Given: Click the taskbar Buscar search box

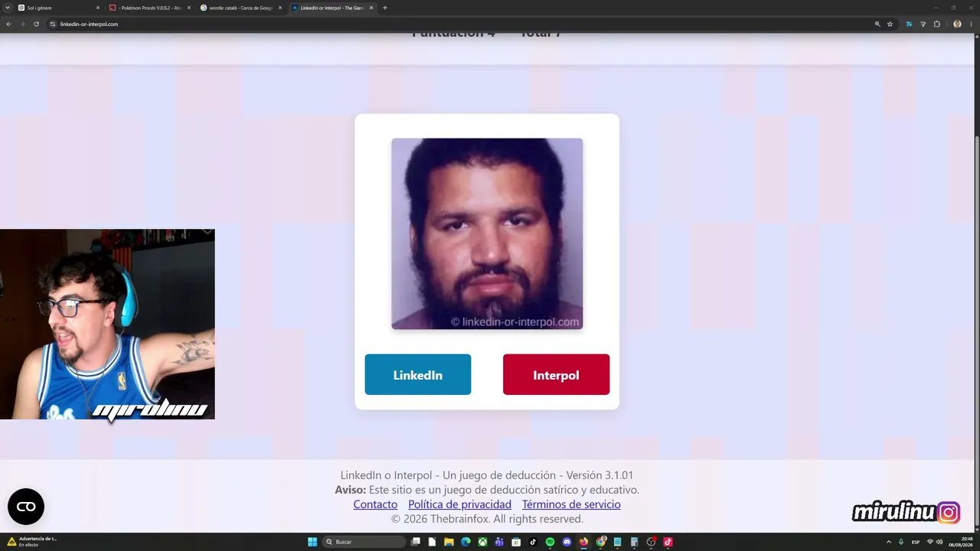Looking at the screenshot, I should [x=364, y=542].
